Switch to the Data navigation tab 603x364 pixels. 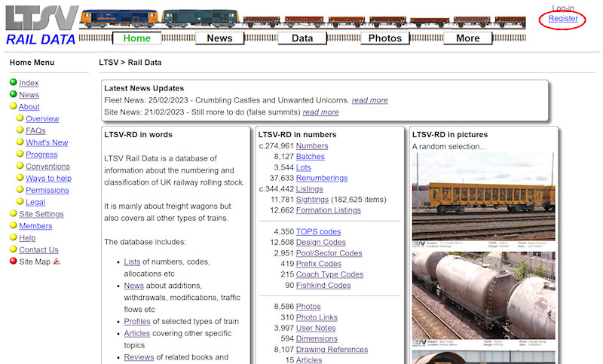[302, 38]
